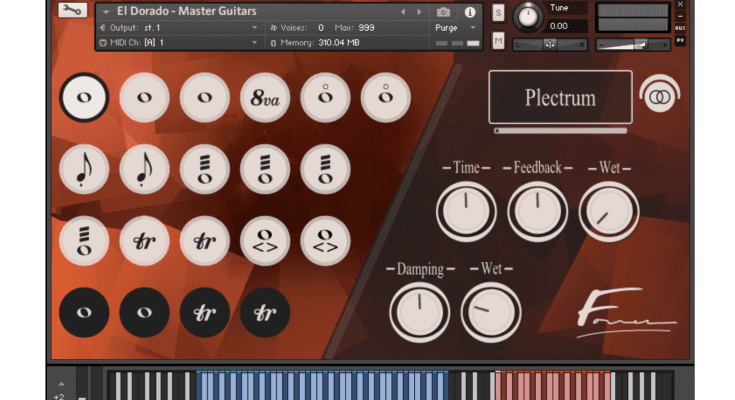Screen dimensions: 735x400
Task: Click the camera snapshot icon
Action: click(443, 12)
